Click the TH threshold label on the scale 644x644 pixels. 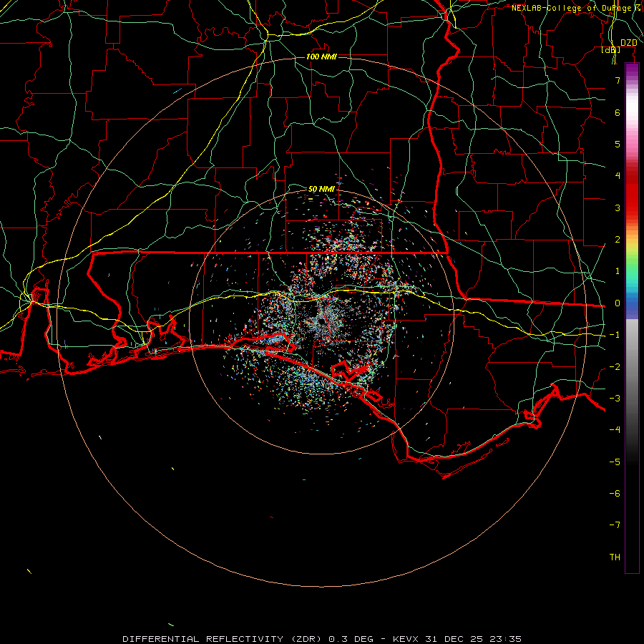[x=615, y=557]
